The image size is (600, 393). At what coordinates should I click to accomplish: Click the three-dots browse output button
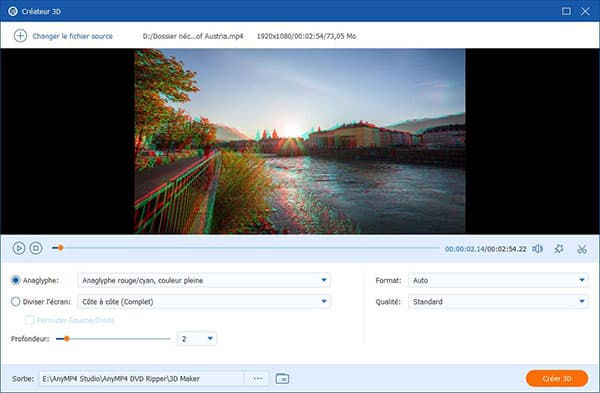coord(258,378)
